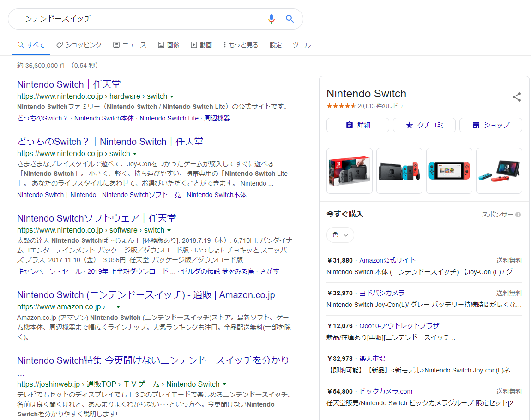Click the 20,813 件のレビュー review count

(383, 106)
